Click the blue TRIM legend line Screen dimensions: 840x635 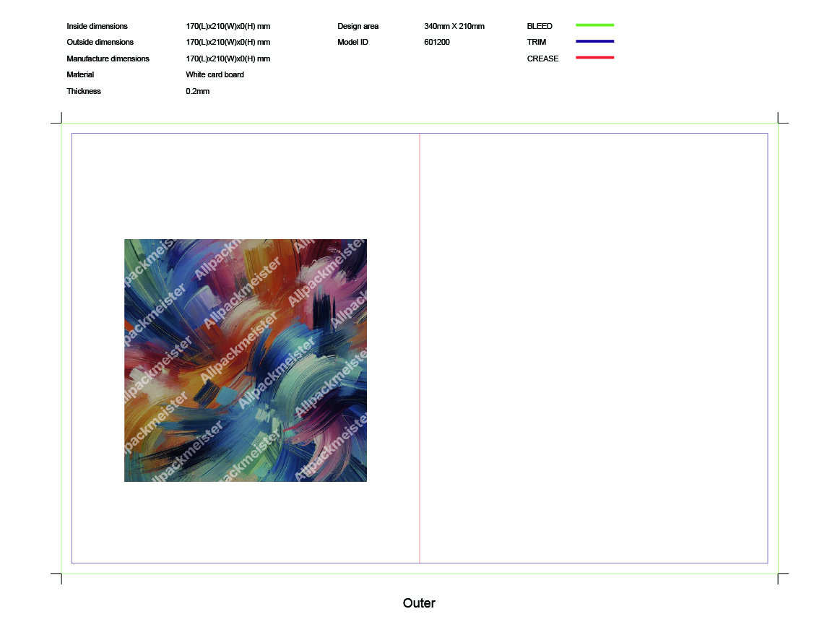point(594,41)
